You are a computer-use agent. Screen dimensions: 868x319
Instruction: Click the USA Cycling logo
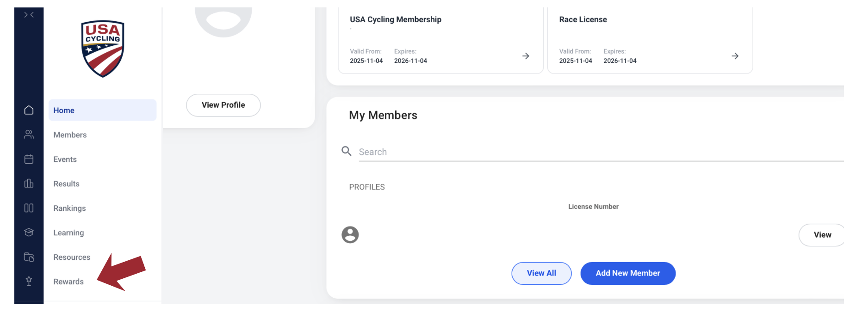(102, 49)
